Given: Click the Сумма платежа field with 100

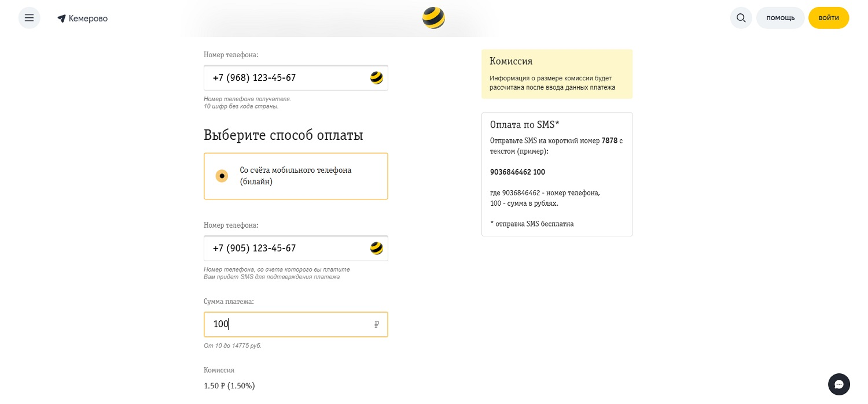Looking at the screenshot, I should (296, 324).
